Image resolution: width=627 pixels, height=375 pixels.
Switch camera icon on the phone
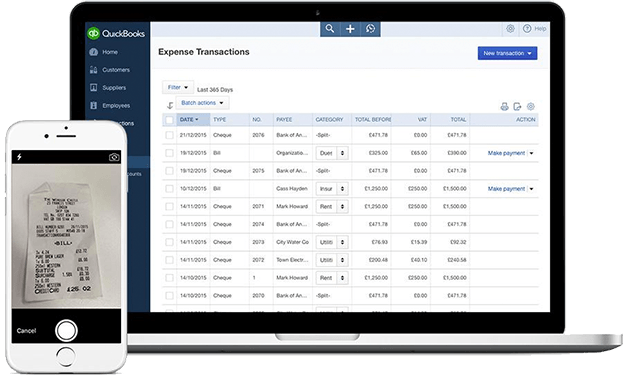point(114,157)
